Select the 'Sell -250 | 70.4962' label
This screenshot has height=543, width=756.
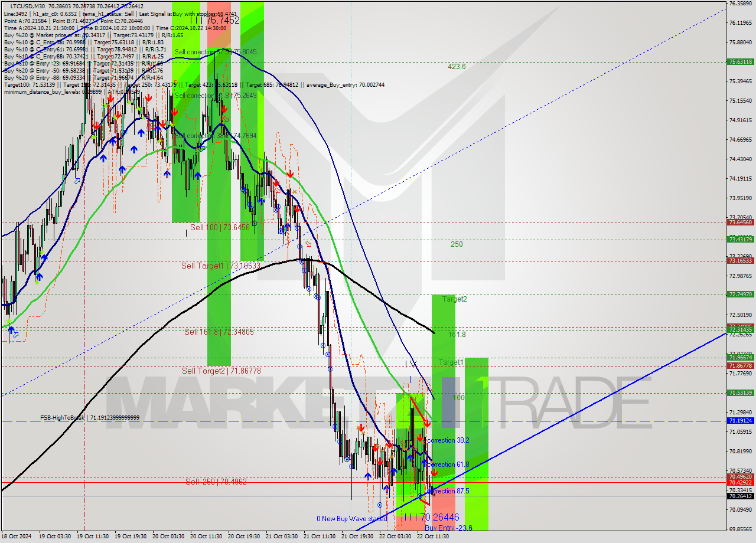216,482
